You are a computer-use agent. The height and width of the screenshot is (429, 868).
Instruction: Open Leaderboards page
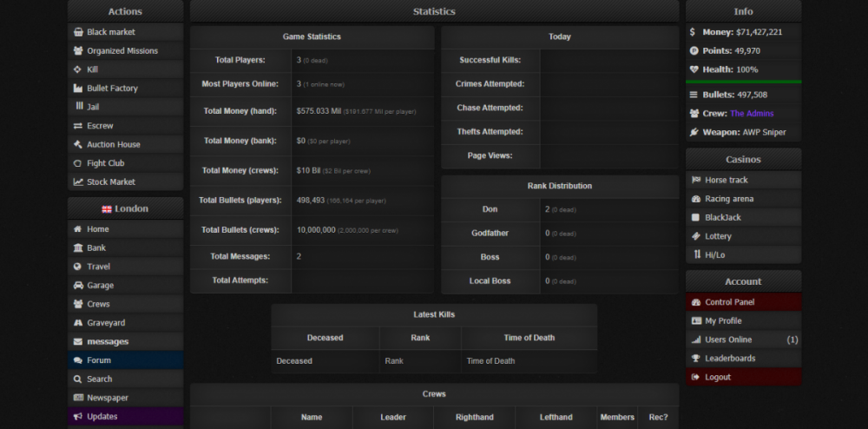click(744, 359)
